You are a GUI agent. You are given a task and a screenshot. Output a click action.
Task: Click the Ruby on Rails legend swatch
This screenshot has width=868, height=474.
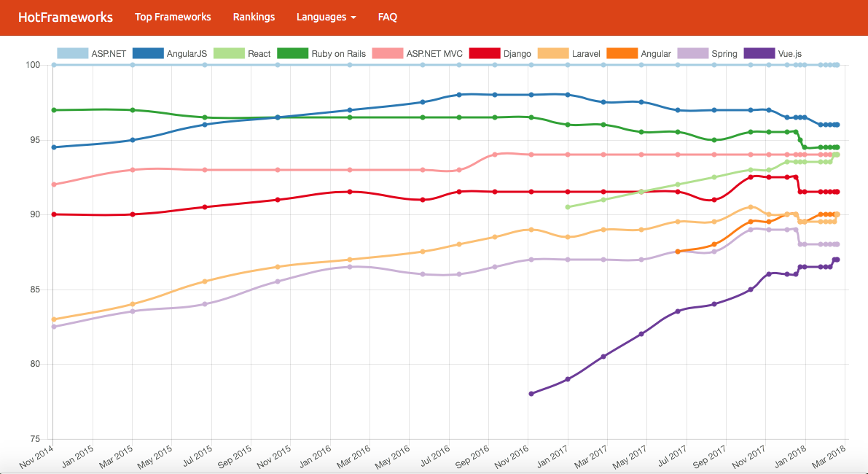click(293, 54)
